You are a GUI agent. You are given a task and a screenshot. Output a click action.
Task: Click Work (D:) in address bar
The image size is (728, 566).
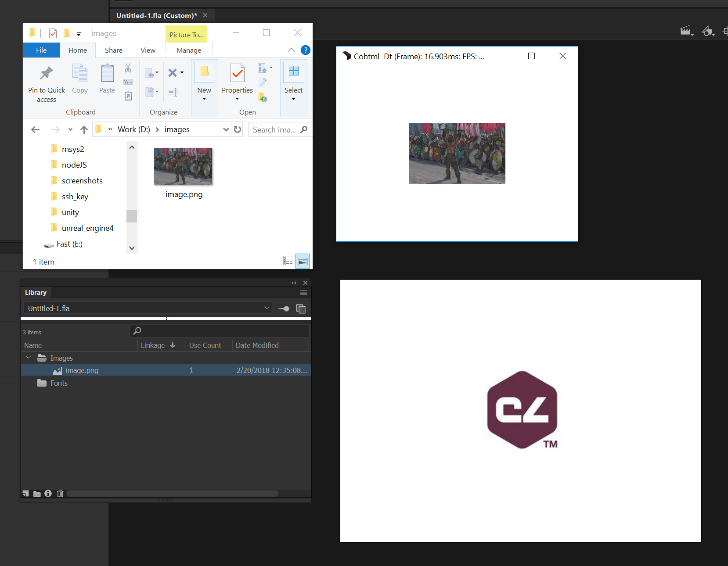coord(134,129)
